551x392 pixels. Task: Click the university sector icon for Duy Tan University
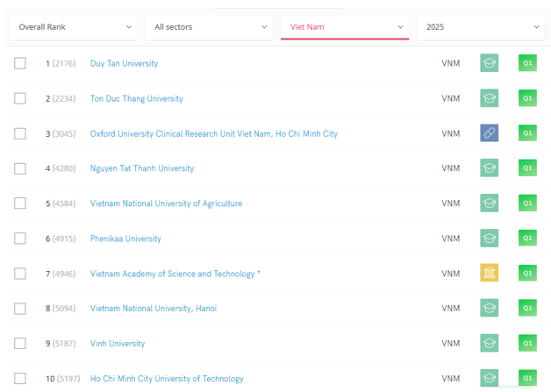(490, 63)
